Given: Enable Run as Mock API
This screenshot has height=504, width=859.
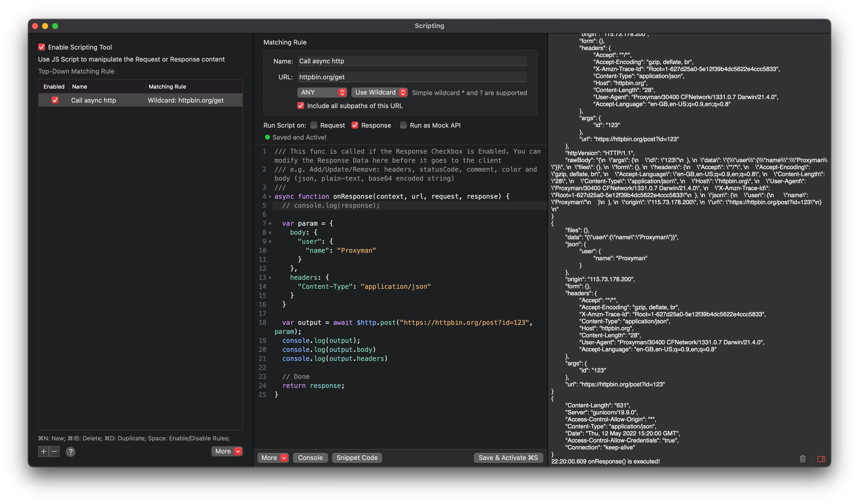Looking at the screenshot, I should pyautogui.click(x=403, y=125).
